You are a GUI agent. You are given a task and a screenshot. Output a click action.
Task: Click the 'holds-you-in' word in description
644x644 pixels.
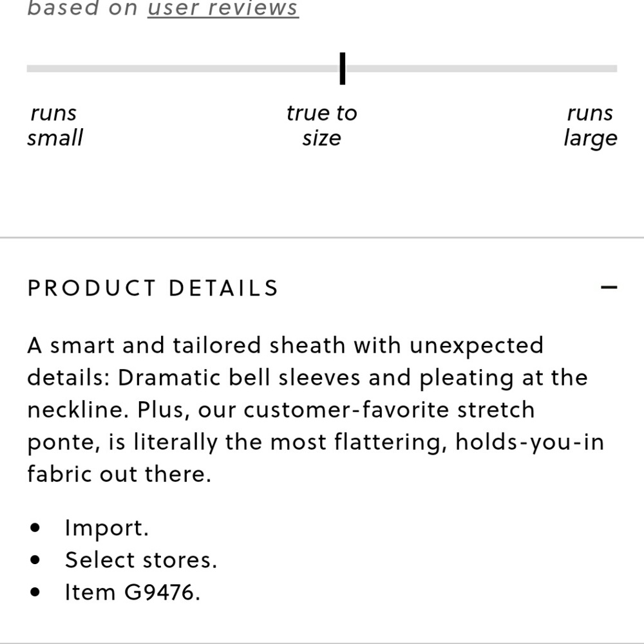point(530,442)
